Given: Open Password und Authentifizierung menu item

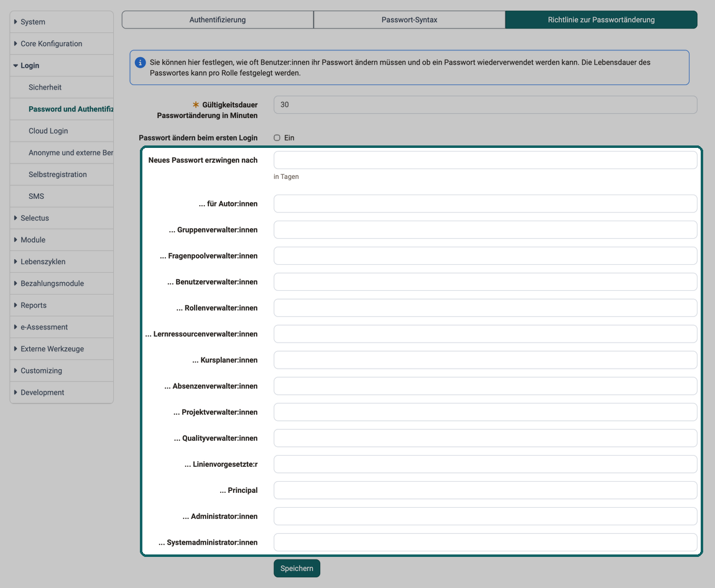Looking at the screenshot, I should click(x=62, y=109).
